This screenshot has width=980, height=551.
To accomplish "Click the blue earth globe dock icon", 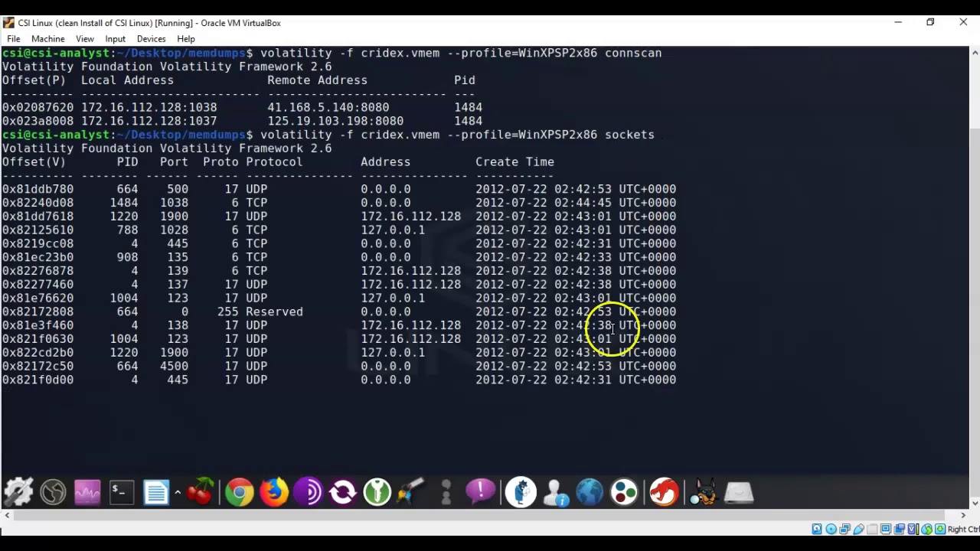I will (x=590, y=492).
